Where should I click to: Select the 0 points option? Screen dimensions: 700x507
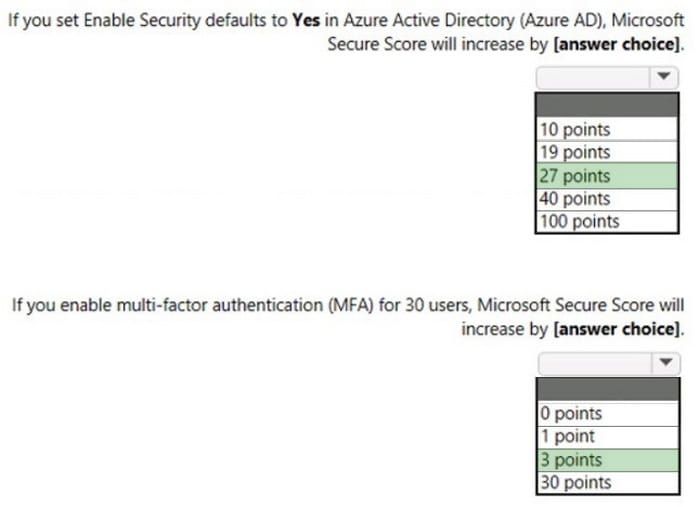608,413
